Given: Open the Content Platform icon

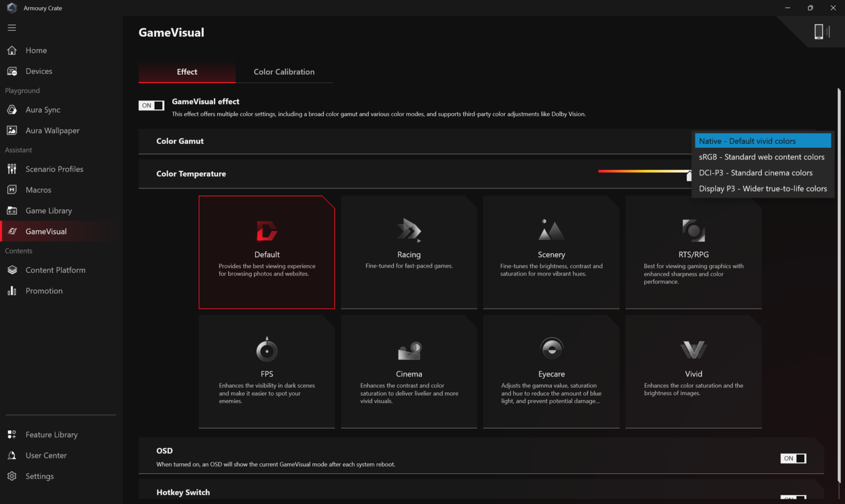Looking at the screenshot, I should tap(12, 270).
